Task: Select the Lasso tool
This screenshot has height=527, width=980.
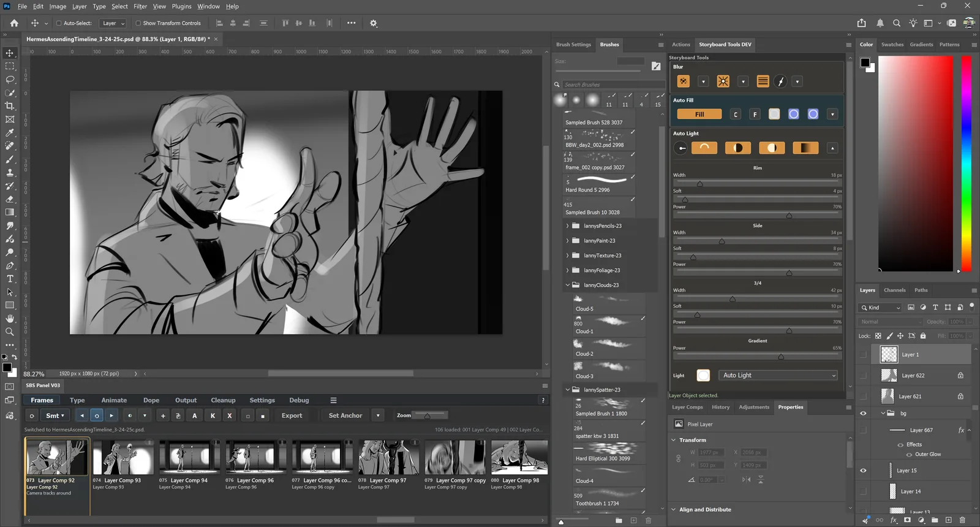Action: point(10,80)
